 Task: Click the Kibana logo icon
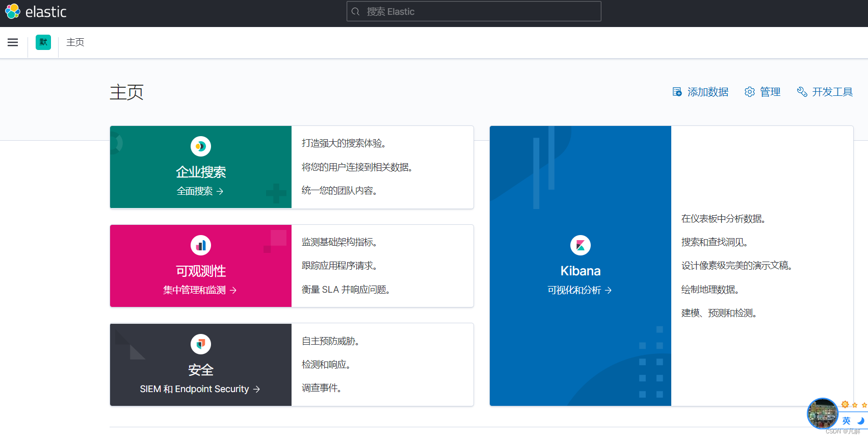click(x=581, y=245)
